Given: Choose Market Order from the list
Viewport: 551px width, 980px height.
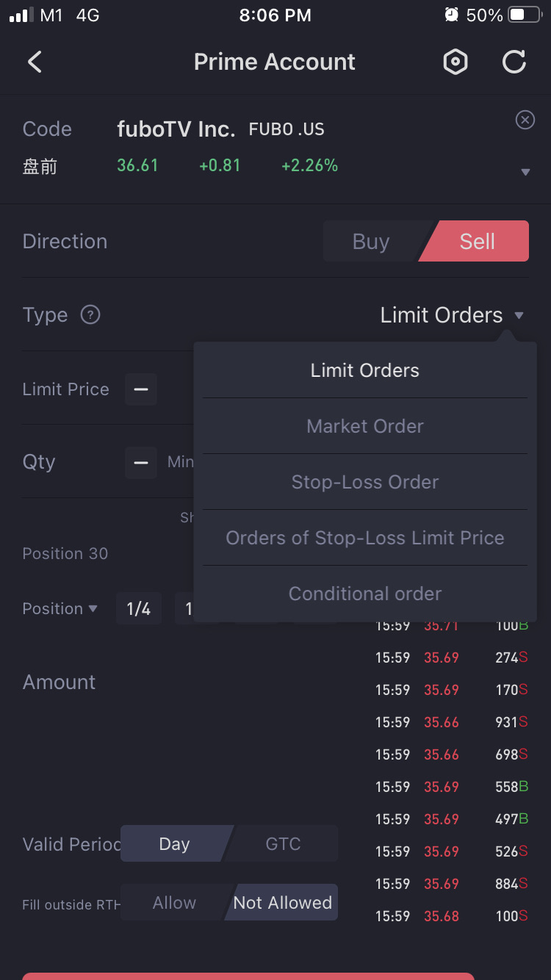Looking at the screenshot, I should pyautogui.click(x=365, y=426).
